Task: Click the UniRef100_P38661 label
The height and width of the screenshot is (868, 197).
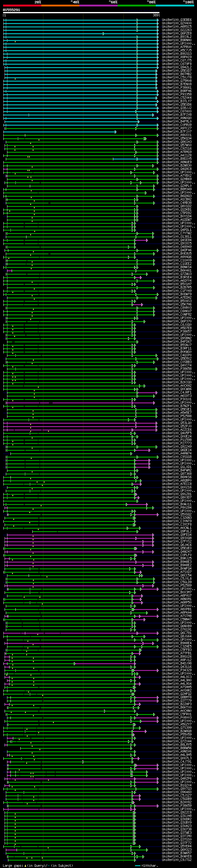Action: [x=177, y=88]
